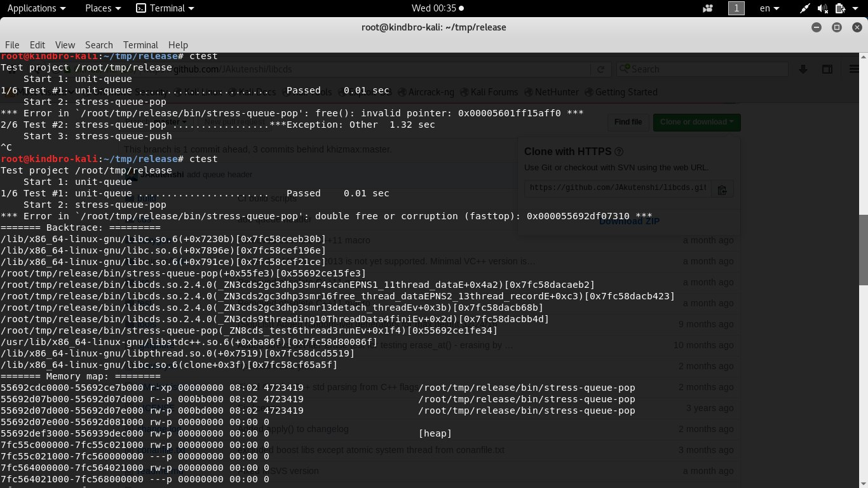Screen dimensions: 868x488
Task: Click the '***Exception: Other 1.32 sec' text
Action: click(x=353, y=125)
